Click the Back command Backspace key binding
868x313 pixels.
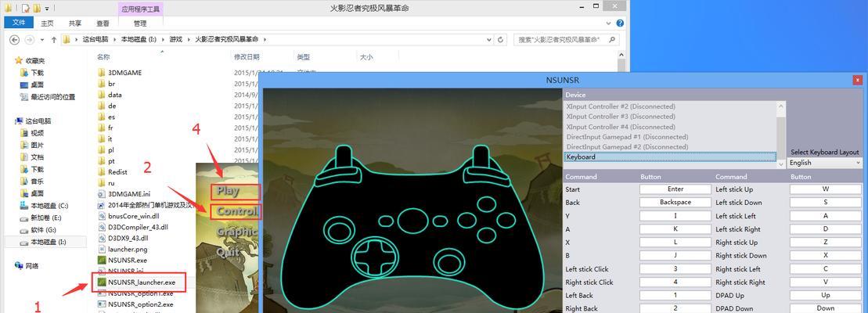coord(675,203)
